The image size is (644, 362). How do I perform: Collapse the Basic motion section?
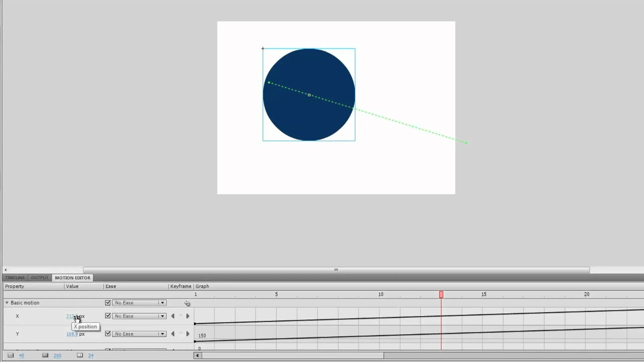pyautogui.click(x=7, y=303)
